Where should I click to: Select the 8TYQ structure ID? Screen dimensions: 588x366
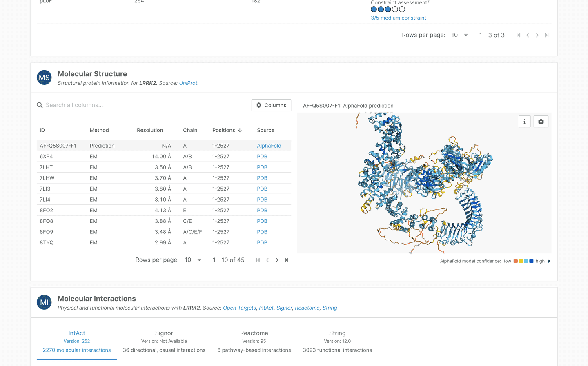pos(47,243)
